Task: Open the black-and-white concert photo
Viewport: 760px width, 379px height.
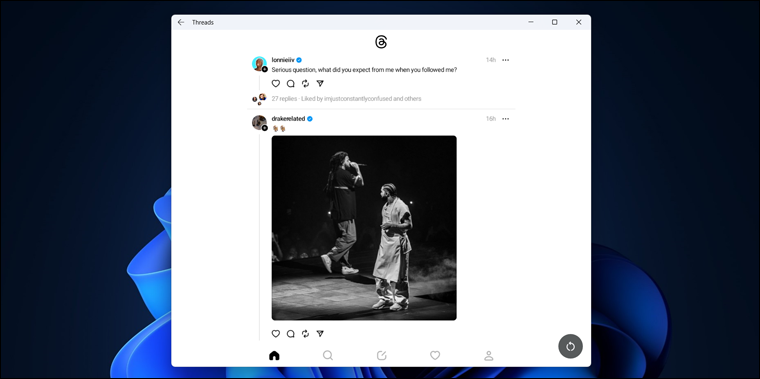Action: pos(364,228)
